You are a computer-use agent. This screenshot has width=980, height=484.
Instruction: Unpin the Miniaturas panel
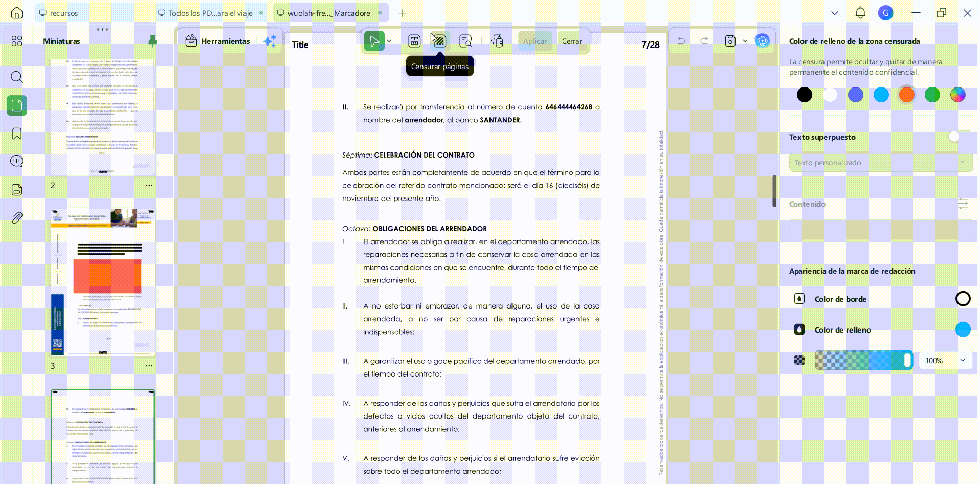152,41
